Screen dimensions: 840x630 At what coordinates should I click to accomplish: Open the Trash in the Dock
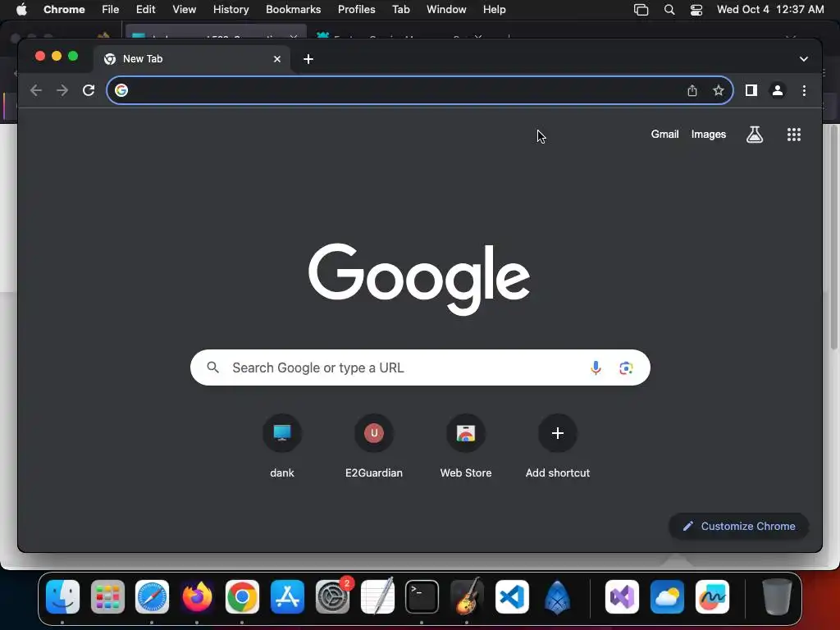click(x=777, y=597)
